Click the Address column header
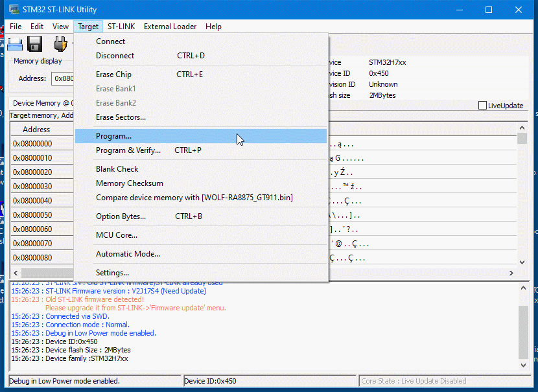Image resolution: width=538 pixels, height=392 pixels. (x=36, y=130)
